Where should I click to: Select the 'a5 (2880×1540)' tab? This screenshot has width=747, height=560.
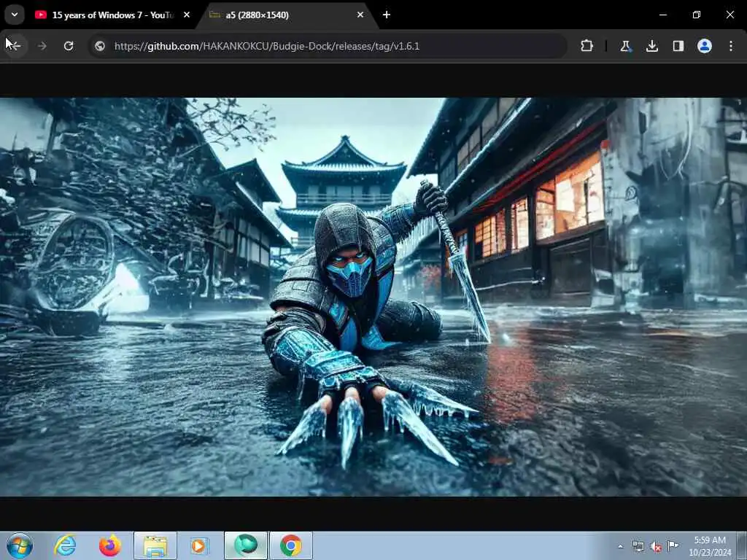[286, 15]
